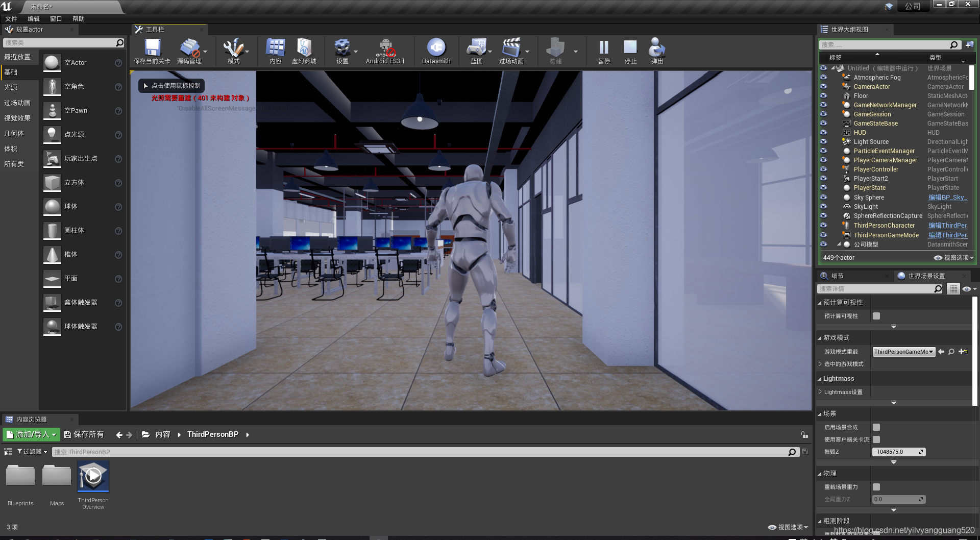Open the Edit (编辑) menu
The image size is (980, 540).
pos(34,19)
